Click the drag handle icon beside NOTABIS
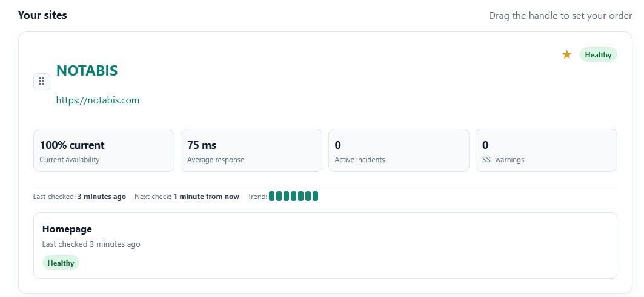Screen dimensions: 644x297 41,81
